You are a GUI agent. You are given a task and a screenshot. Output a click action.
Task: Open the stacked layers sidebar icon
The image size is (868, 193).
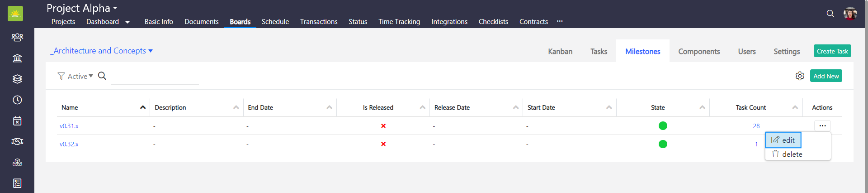[17, 79]
